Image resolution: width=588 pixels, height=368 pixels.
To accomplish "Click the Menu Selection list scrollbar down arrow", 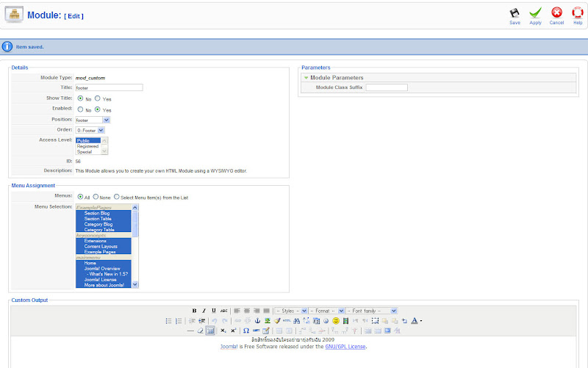I will (135, 284).
